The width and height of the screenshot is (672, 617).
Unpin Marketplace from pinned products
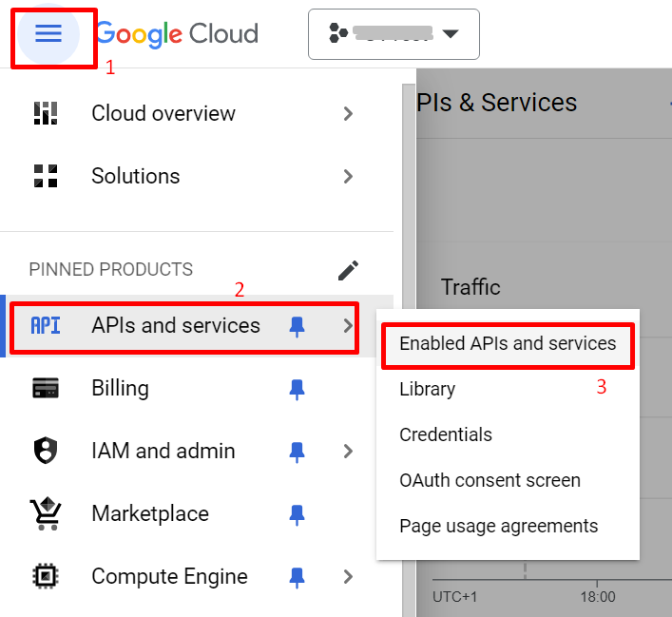pyautogui.click(x=298, y=514)
